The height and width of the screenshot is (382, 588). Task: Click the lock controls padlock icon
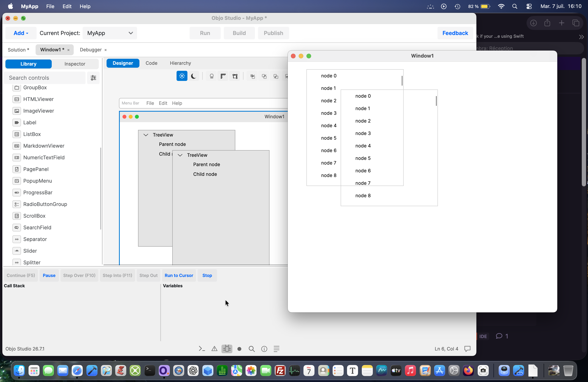pyautogui.click(x=212, y=76)
